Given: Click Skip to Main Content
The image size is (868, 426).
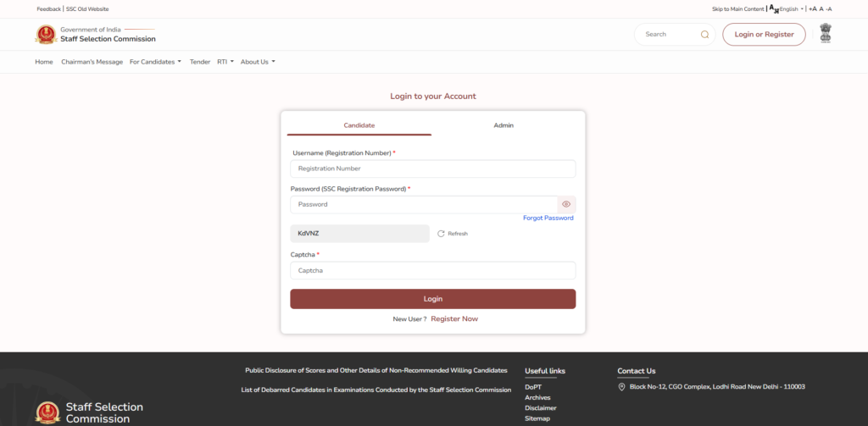Looking at the screenshot, I should coord(738,9).
